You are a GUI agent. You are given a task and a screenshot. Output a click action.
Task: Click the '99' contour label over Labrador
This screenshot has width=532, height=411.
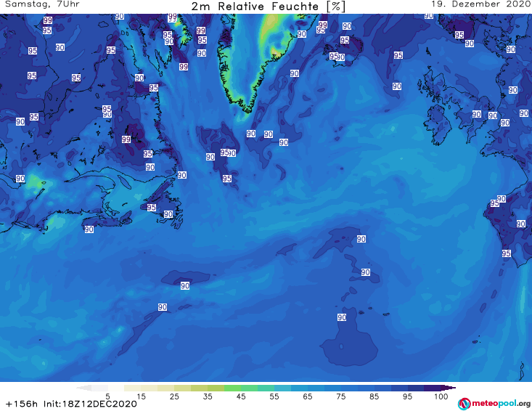[x=126, y=139]
